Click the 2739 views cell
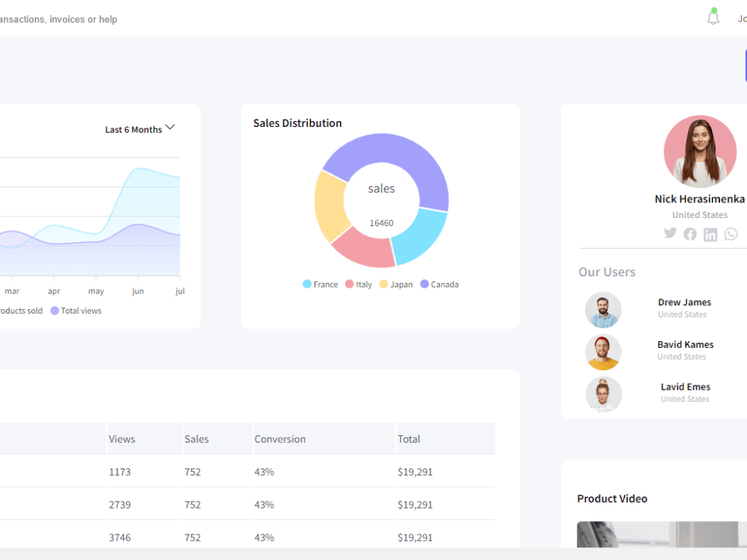747x560 pixels. click(x=120, y=505)
